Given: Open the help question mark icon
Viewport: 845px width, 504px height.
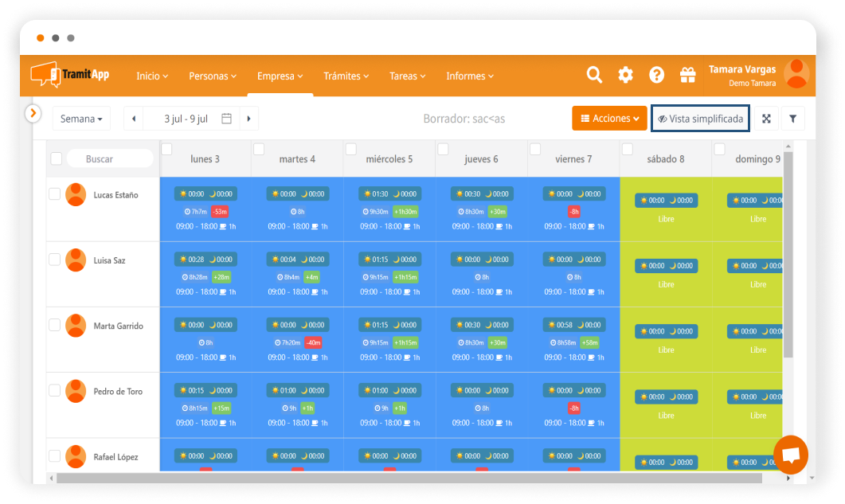Looking at the screenshot, I should pos(656,75).
